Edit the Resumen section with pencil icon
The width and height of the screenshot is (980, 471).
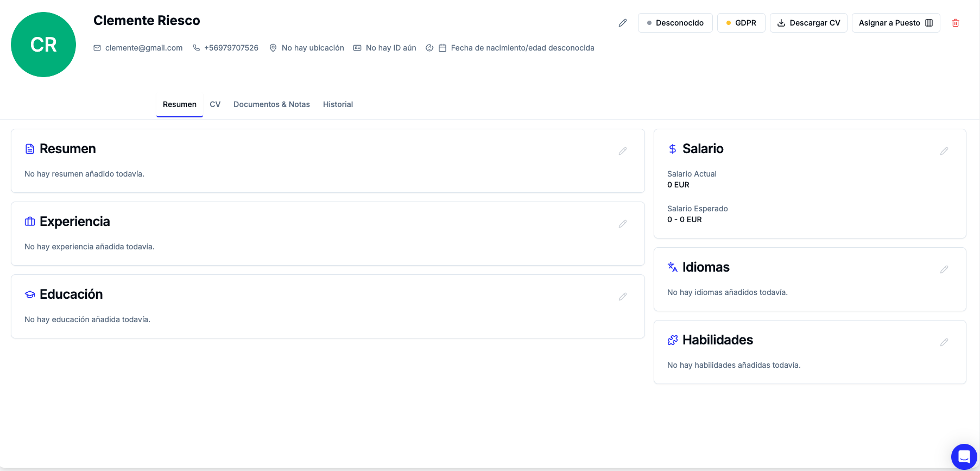pos(623,151)
